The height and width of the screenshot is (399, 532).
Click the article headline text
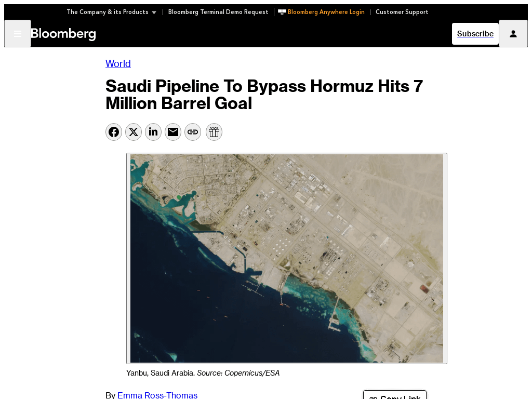(264, 95)
